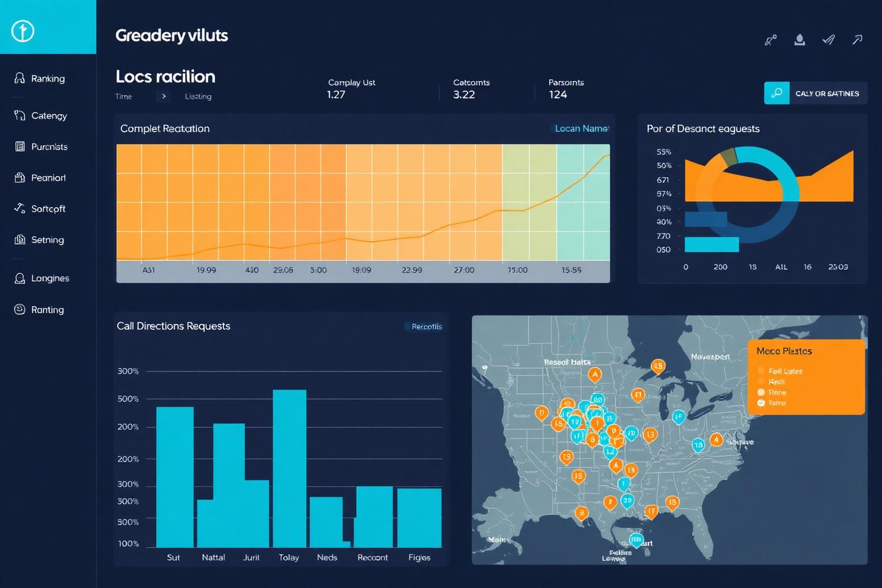Expand the chevron between Time and Liesting

[x=163, y=96]
